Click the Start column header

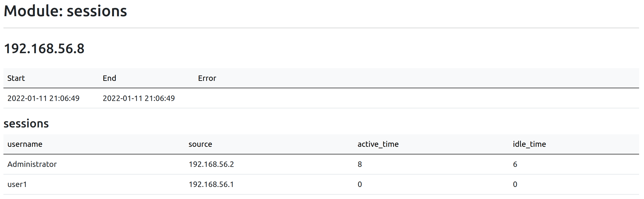tap(16, 78)
